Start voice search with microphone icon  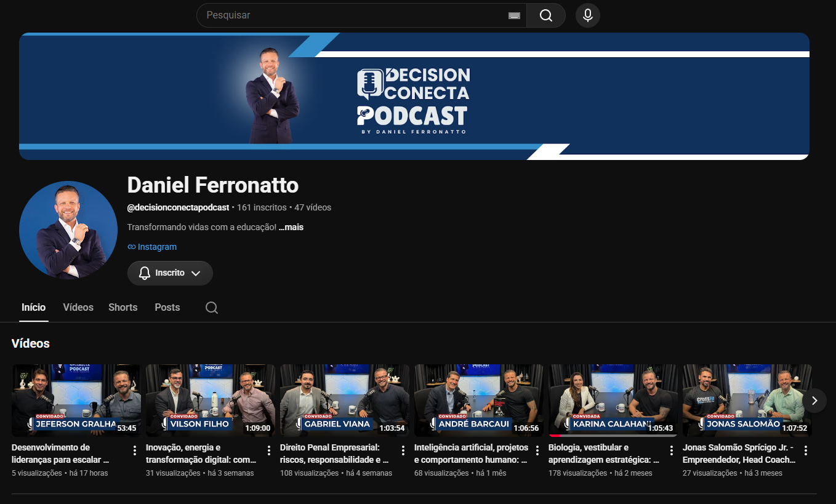[588, 15]
